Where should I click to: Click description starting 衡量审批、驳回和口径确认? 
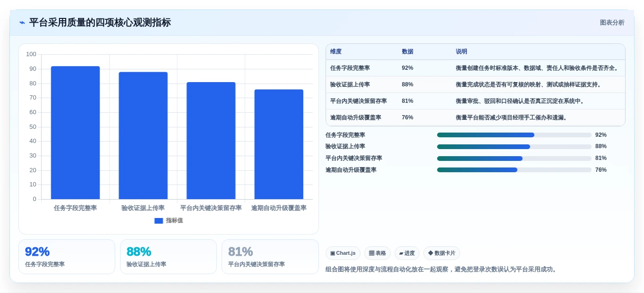pos(521,101)
